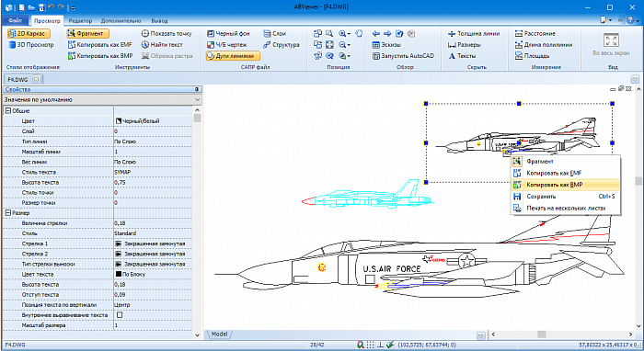Switch to the Model layout tab
Image resolution: width=644 pixels, height=351 pixels.
pos(219,334)
